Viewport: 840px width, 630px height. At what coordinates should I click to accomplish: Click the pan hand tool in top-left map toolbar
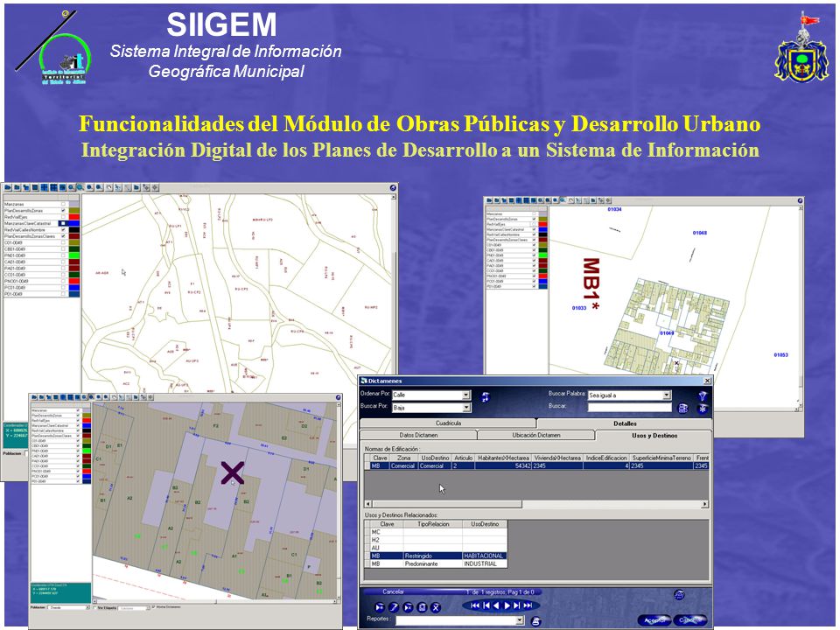point(109,187)
